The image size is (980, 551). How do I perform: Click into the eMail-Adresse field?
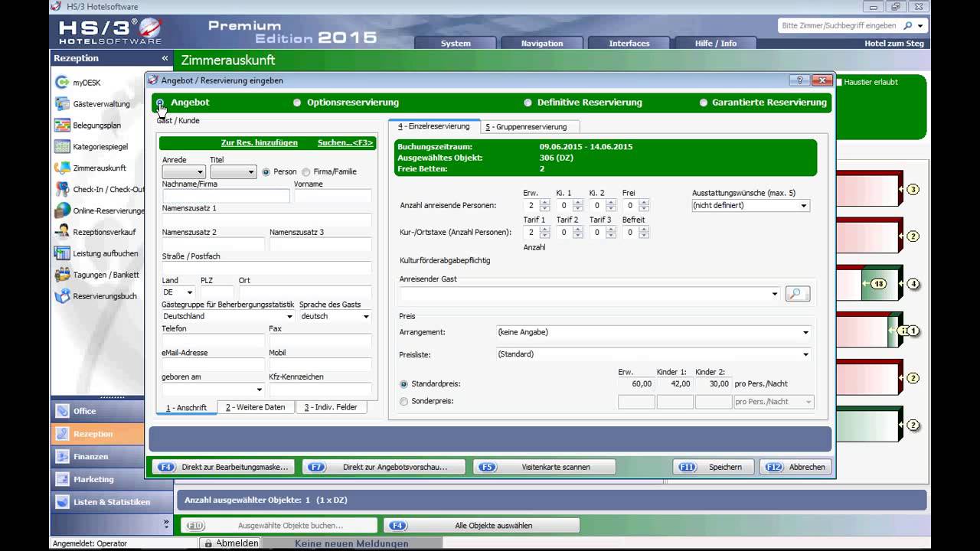click(x=213, y=365)
